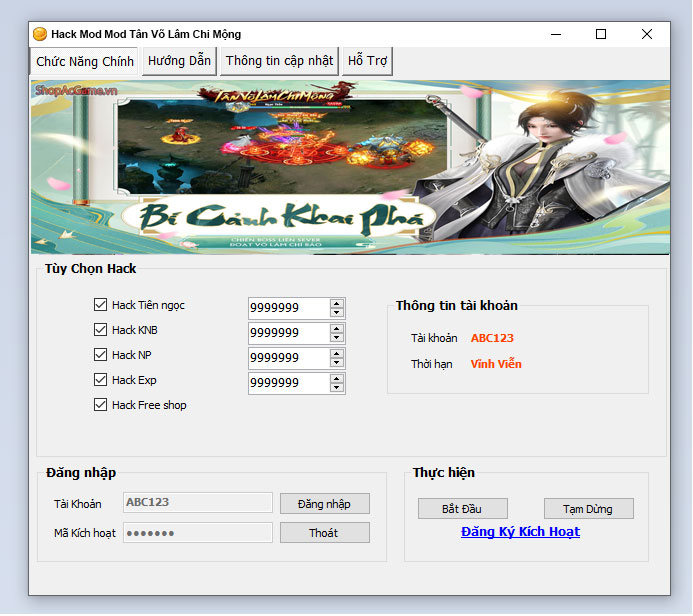This screenshot has height=616, width=693.
Task: Minimize the Hack Mod window
Action: [556, 34]
